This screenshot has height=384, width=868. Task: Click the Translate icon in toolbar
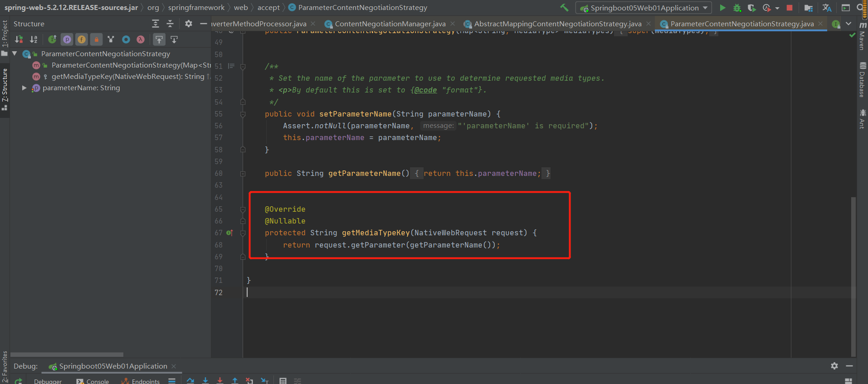(827, 8)
